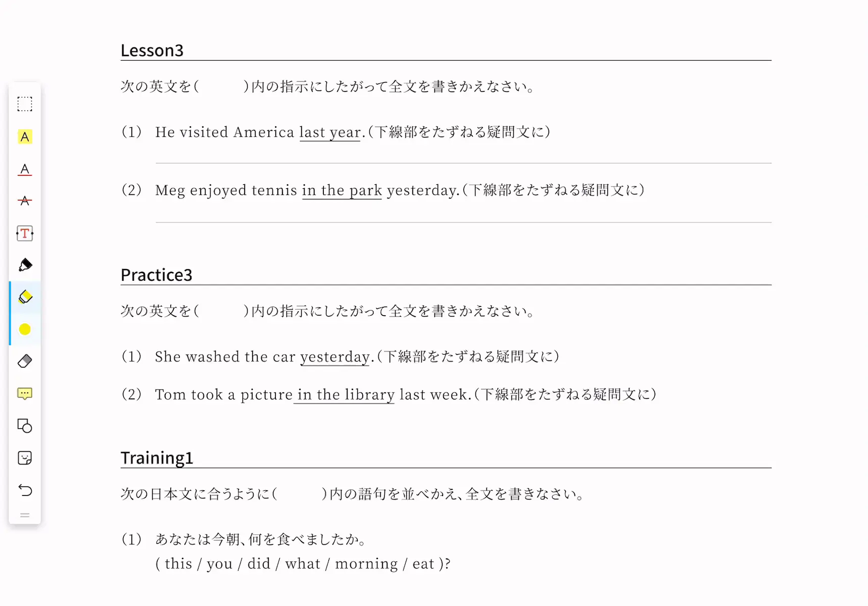Open the yellow color swatch picker
The image size is (868, 606).
(25, 329)
